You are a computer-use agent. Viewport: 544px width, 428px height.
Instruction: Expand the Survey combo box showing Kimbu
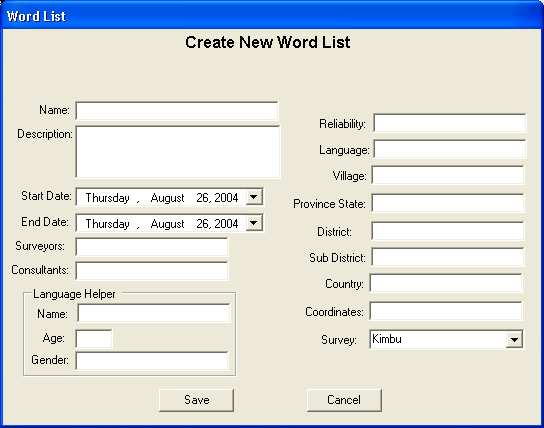click(514, 340)
